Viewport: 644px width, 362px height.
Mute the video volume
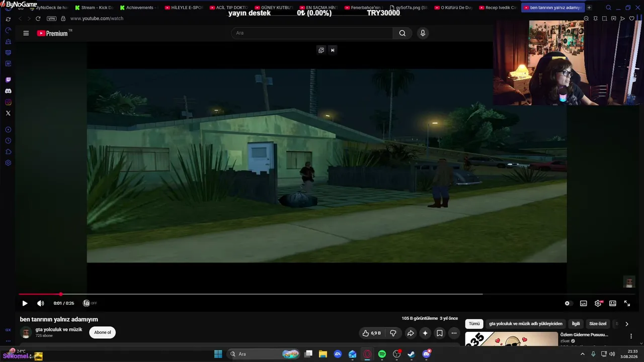click(x=41, y=303)
